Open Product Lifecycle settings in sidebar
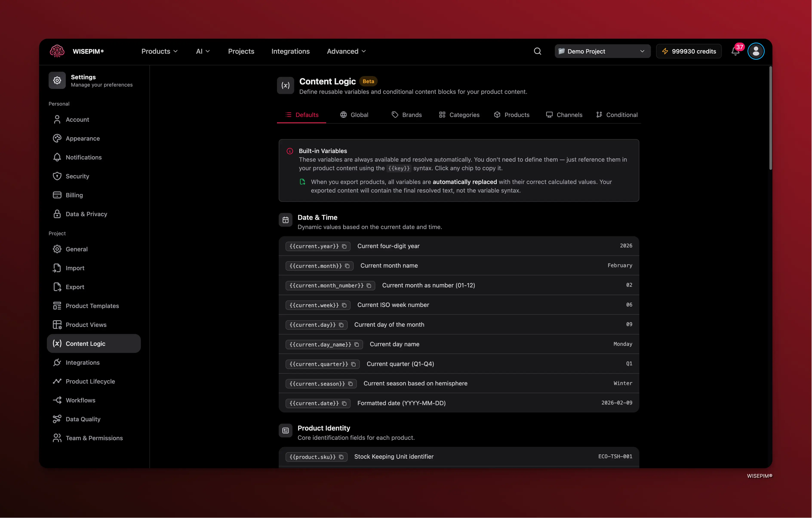The width and height of the screenshot is (812, 518). [90, 381]
